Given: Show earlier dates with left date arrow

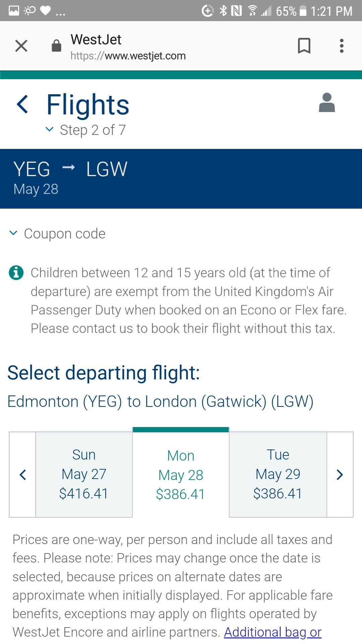Looking at the screenshot, I should pos(22,475).
